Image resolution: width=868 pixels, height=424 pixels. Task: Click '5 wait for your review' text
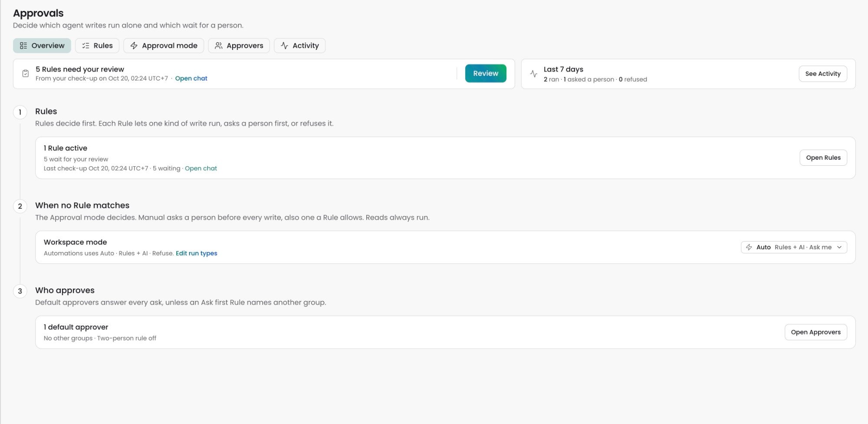[76, 159]
